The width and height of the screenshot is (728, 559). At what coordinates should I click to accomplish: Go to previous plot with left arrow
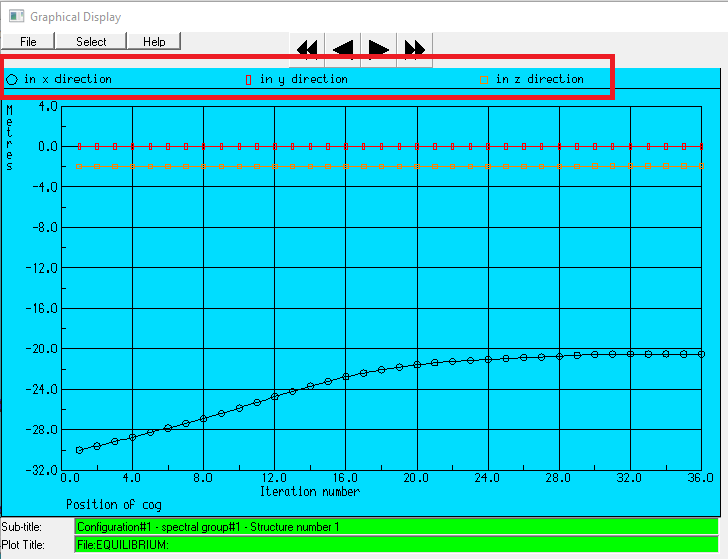tap(343, 48)
